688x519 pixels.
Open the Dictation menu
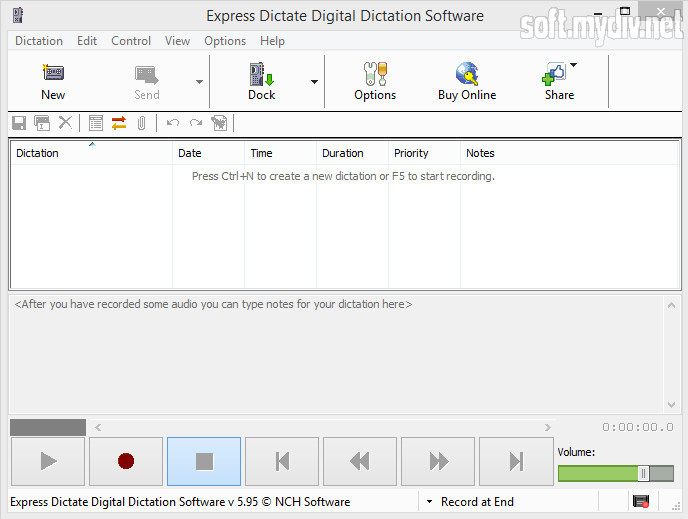[39, 41]
